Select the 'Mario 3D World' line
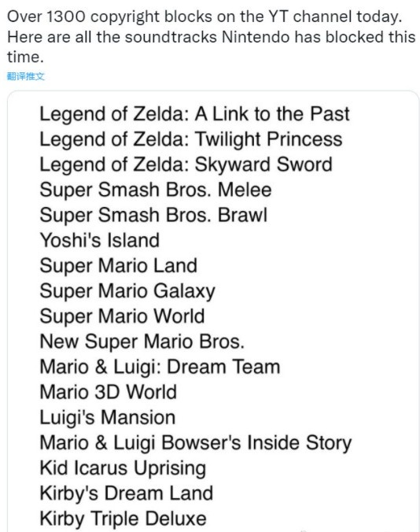 109,392
